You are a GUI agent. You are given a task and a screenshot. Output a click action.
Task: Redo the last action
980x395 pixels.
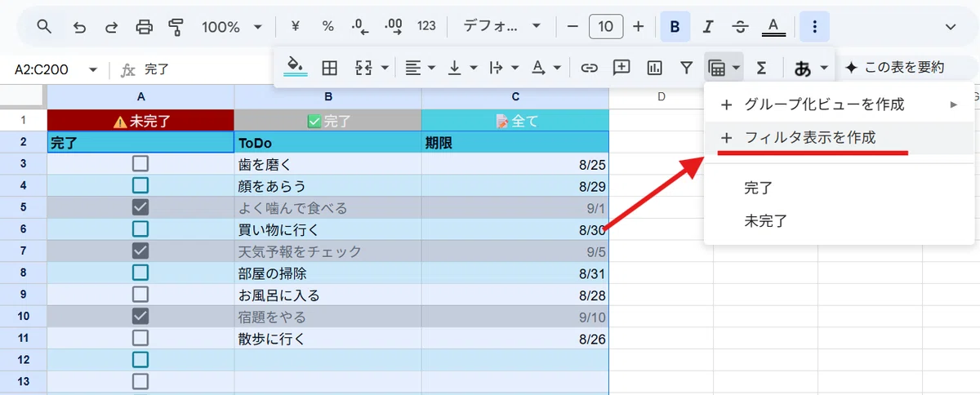coord(111,27)
